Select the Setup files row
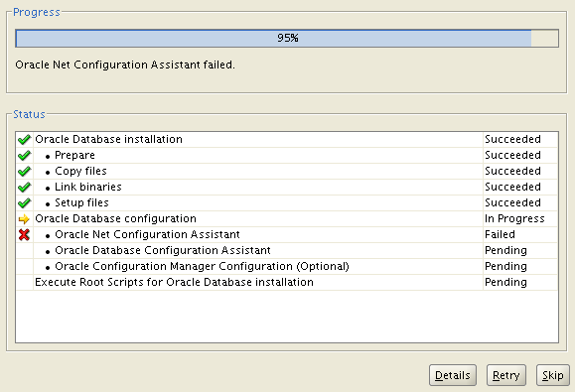The height and width of the screenshot is (392, 575). (287, 203)
